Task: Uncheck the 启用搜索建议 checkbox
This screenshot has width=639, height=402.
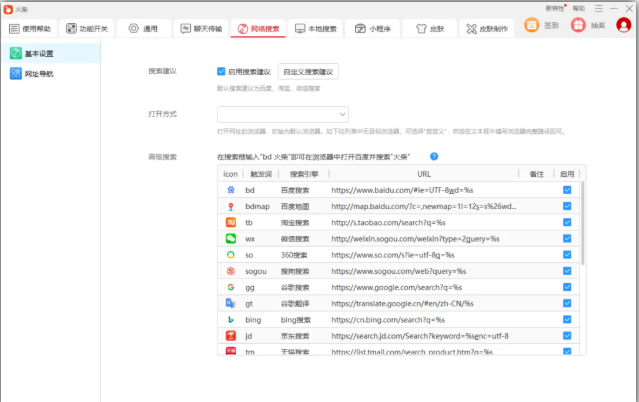Action: (x=221, y=72)
